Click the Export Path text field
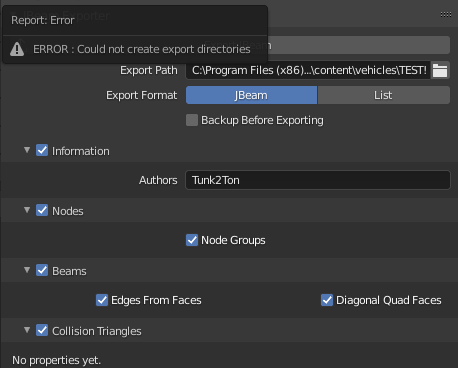Screen dimensions: 458x368 tap(308, 70)
